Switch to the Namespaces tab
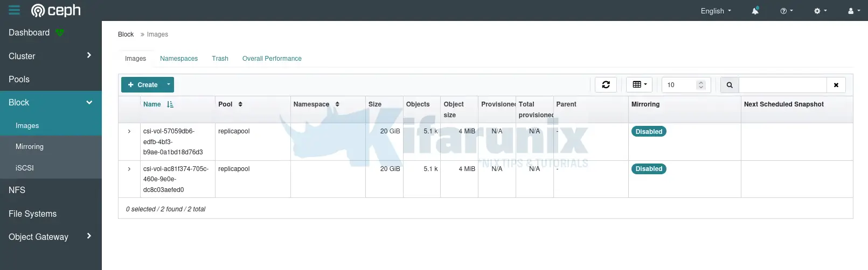The height and width of the screenshot is (270, 868). pos(179,59)
